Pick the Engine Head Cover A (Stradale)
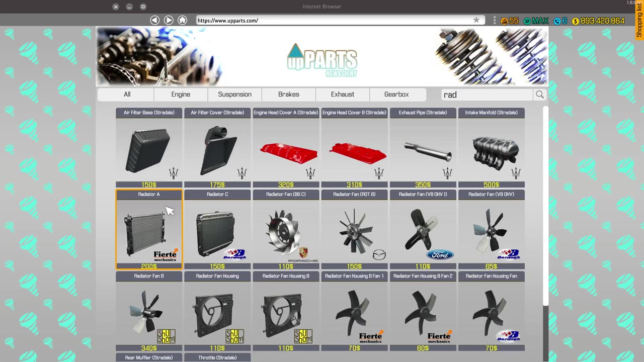The height and width of the screenshot is (362, 644). click(286, 148)
